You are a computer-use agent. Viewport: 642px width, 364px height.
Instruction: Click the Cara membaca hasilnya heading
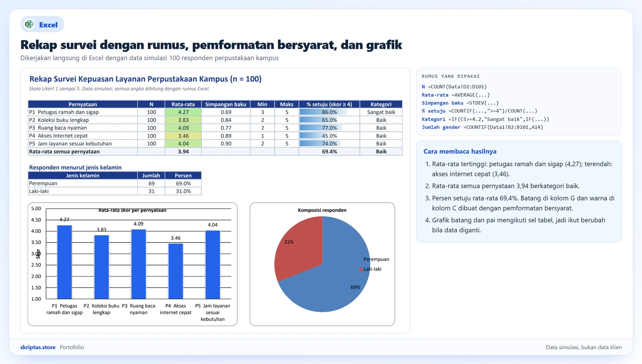(460, 152)
